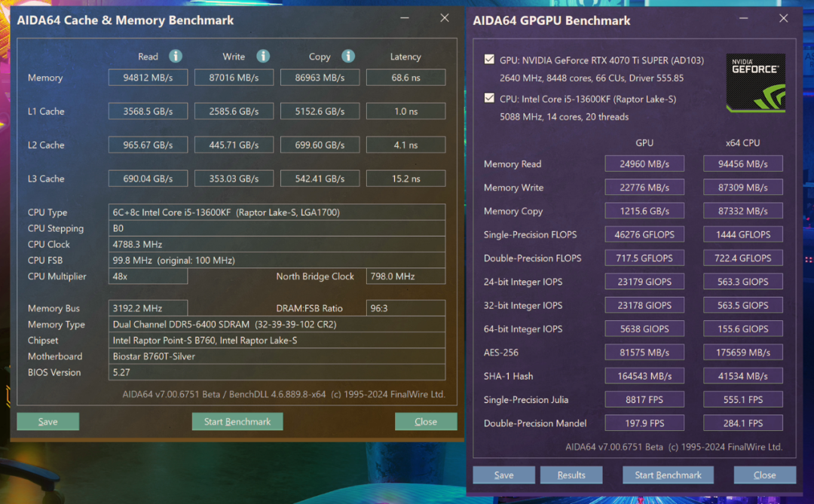Click CPU Type field 6C+8c Intel Core

[277, 212]
